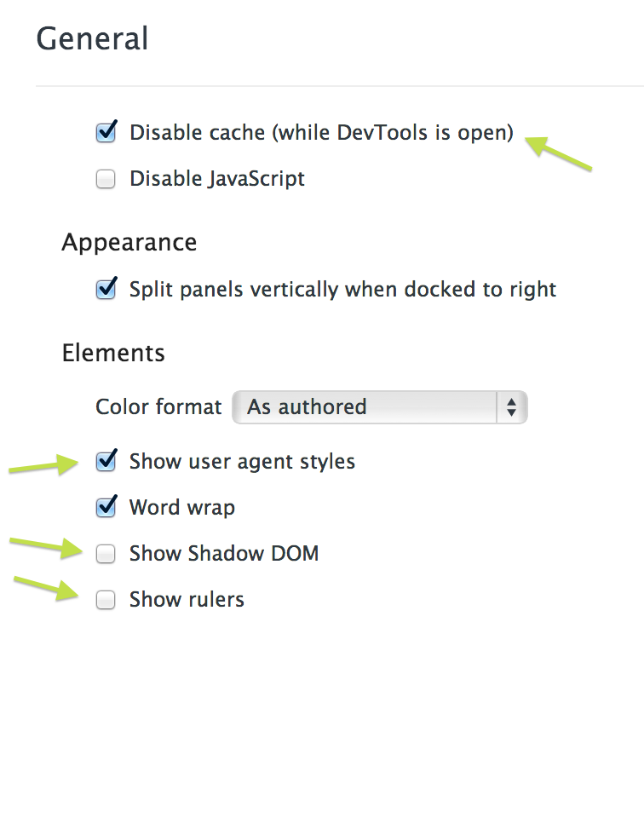Open the Color format dropdown
The width and height of the screenshot is (644, 818).
tap(379, 407)
